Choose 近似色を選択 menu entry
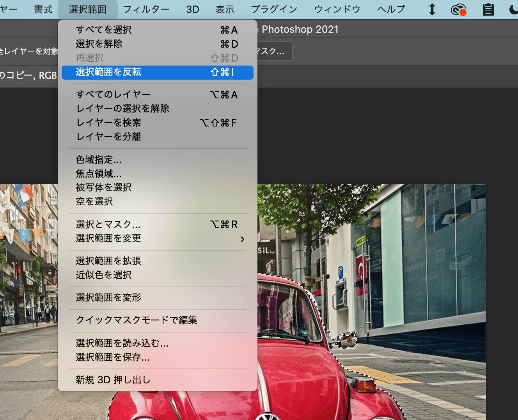The width and height of the screenshot is (518, 420). tap(158, 275)
